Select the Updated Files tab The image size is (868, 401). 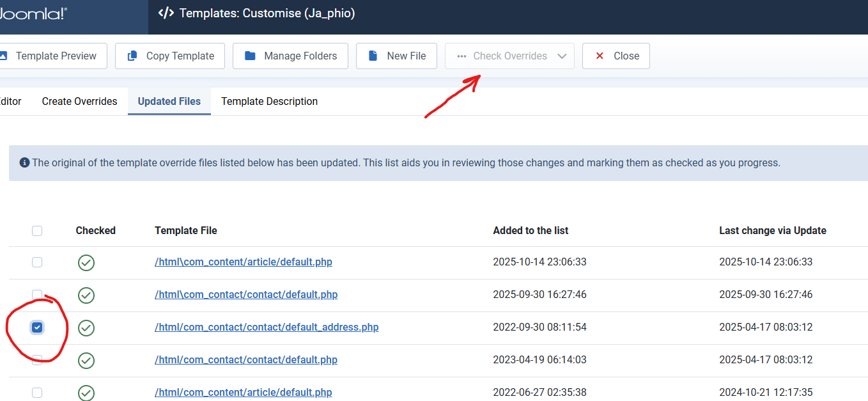pos(169,101)
